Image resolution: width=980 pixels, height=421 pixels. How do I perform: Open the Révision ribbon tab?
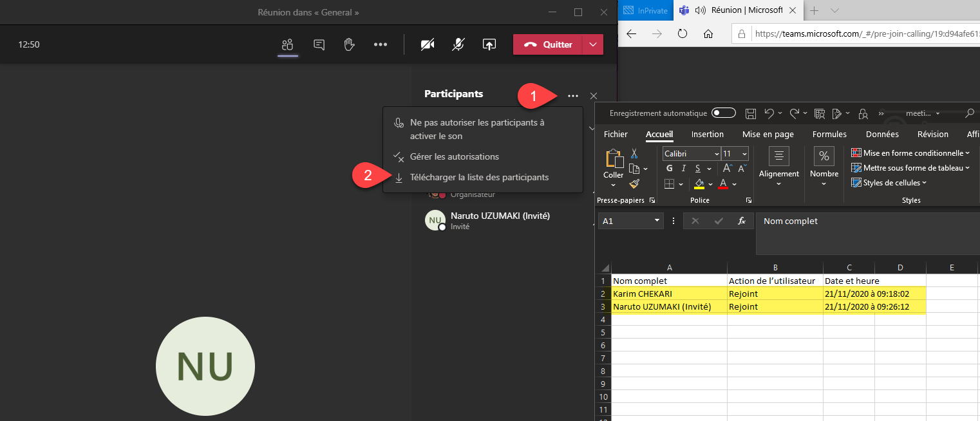click(x=933, y=135)
